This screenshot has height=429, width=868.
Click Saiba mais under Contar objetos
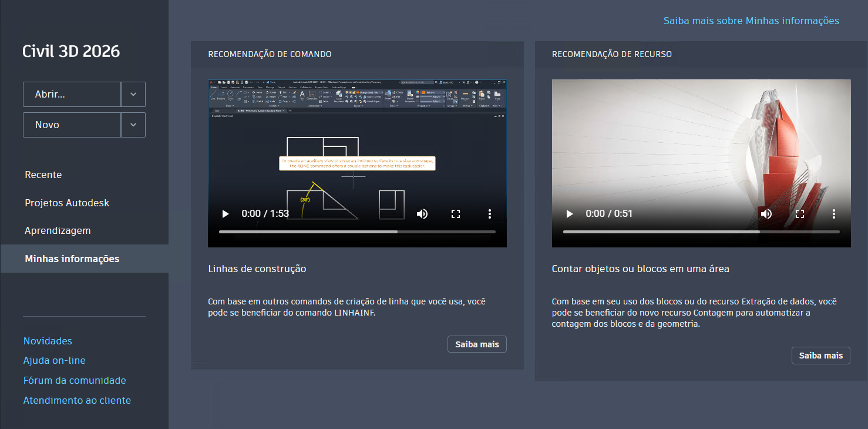pos(821,356)
